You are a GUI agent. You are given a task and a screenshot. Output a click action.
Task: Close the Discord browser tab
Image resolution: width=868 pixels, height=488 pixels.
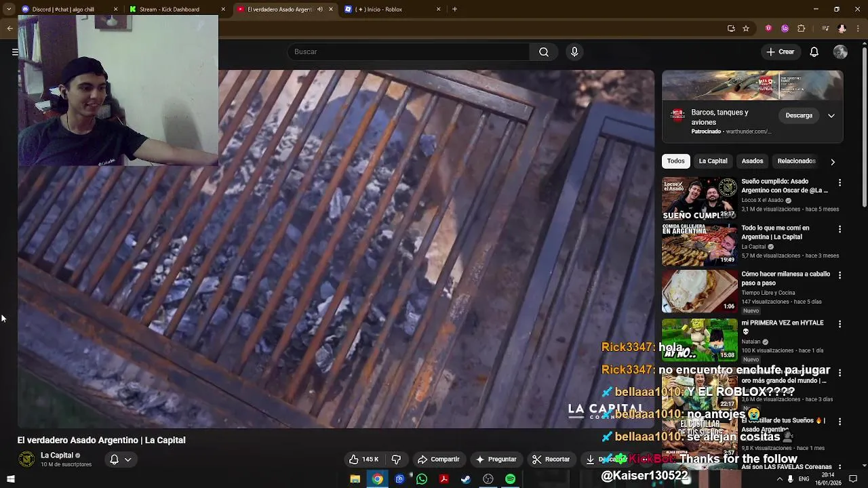[x=115, y=9]
